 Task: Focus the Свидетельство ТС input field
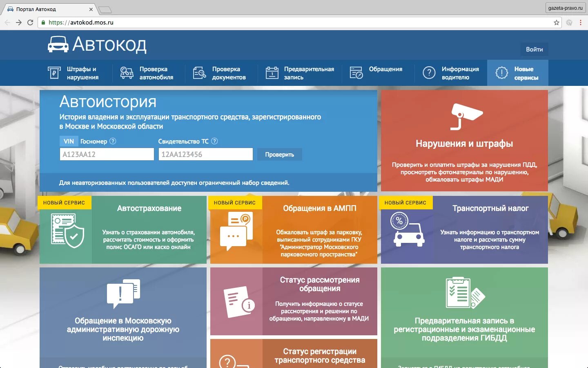(205, 154)
